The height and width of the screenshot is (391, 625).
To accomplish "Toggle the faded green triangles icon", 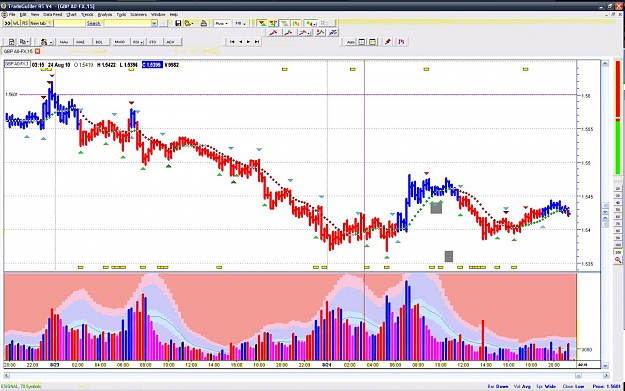I will [284, 24].
